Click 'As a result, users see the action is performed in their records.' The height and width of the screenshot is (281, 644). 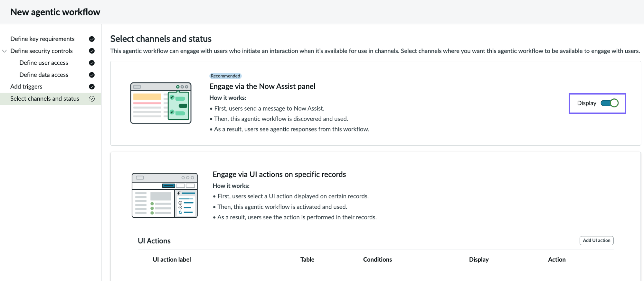(297, 217)
